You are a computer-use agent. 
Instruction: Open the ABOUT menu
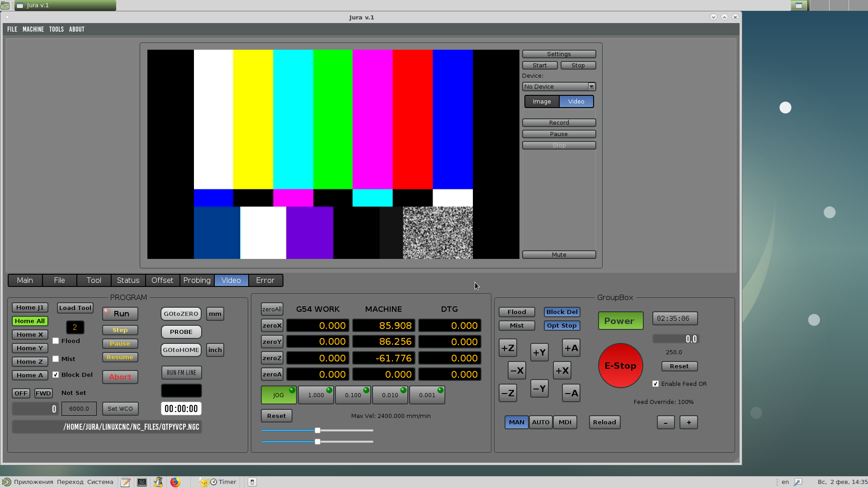pos(77,29)
